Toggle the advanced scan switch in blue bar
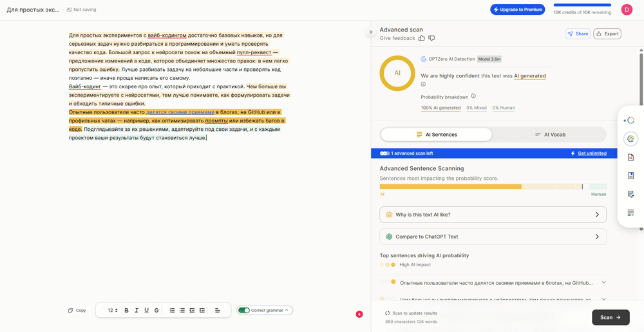This screenshot has width=644, height=332. (x=384, y=153)
